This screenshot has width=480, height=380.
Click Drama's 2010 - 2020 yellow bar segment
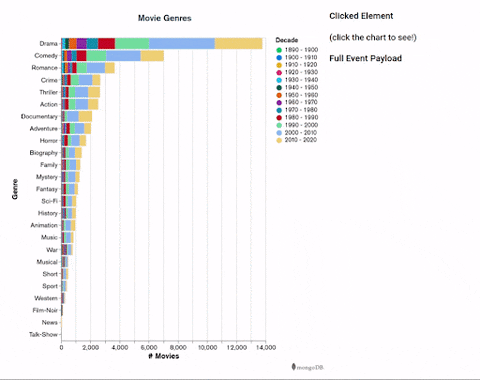point(238,44)
